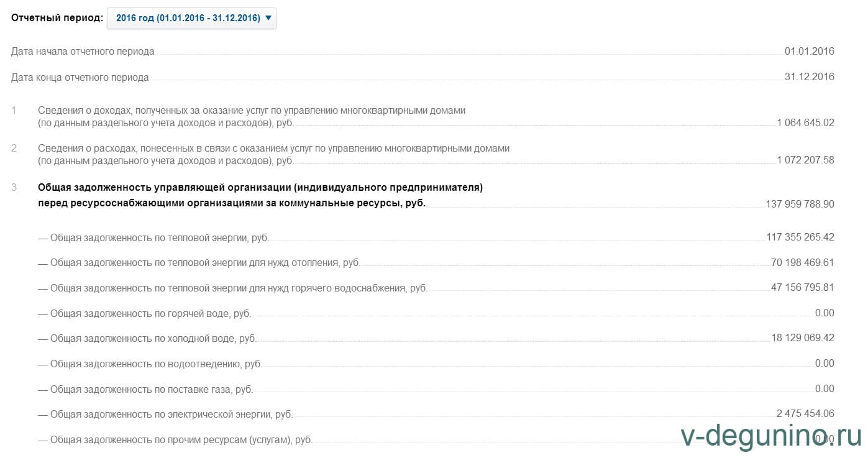
Task: Select the start date value 01.01.2016
Action: 809,52
